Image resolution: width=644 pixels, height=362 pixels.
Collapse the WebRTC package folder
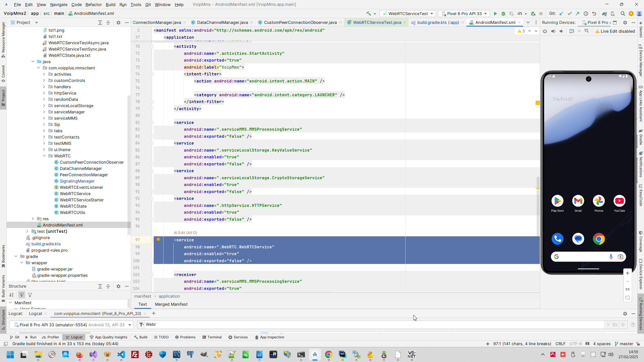(x=44, y=156)
